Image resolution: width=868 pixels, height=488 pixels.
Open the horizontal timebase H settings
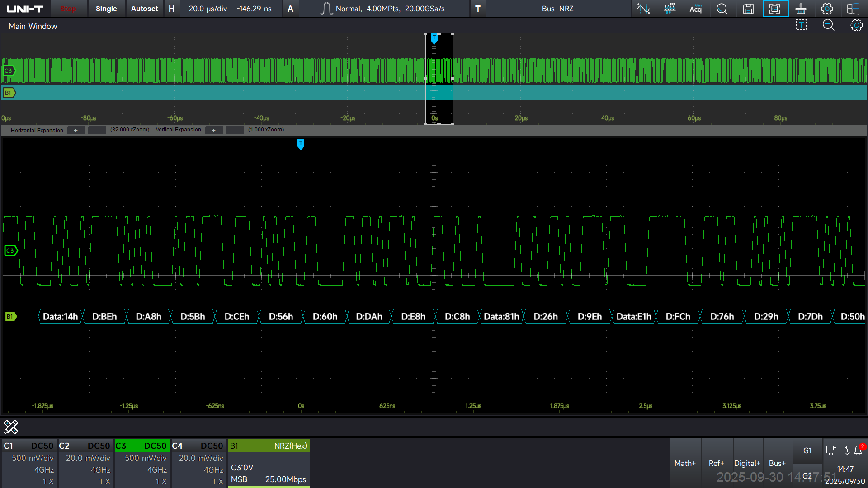click(x=171, y=9)
